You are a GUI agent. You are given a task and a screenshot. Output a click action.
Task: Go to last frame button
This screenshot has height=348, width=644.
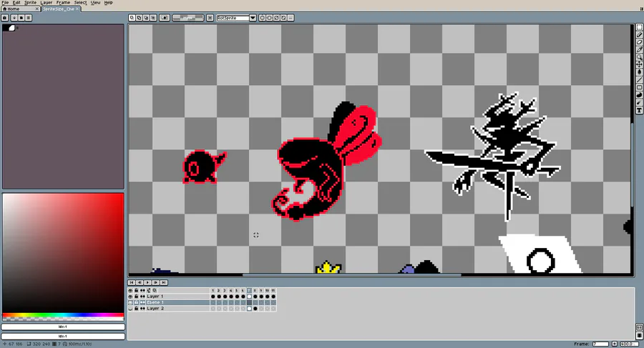[x=163, y=282]
